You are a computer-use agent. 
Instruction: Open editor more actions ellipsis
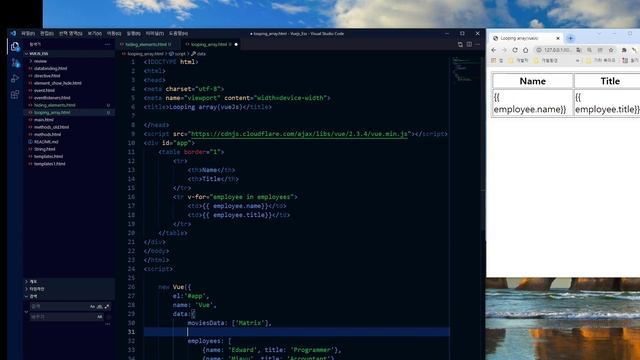478,44
